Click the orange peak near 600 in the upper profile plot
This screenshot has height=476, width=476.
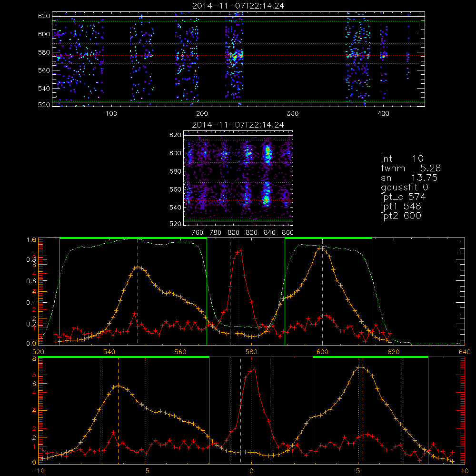coord(322,248)
